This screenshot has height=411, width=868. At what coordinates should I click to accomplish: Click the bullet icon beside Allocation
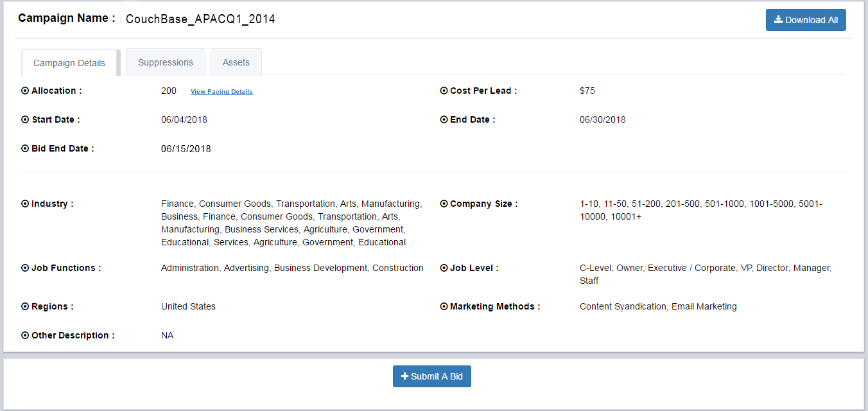click(25, 91)
